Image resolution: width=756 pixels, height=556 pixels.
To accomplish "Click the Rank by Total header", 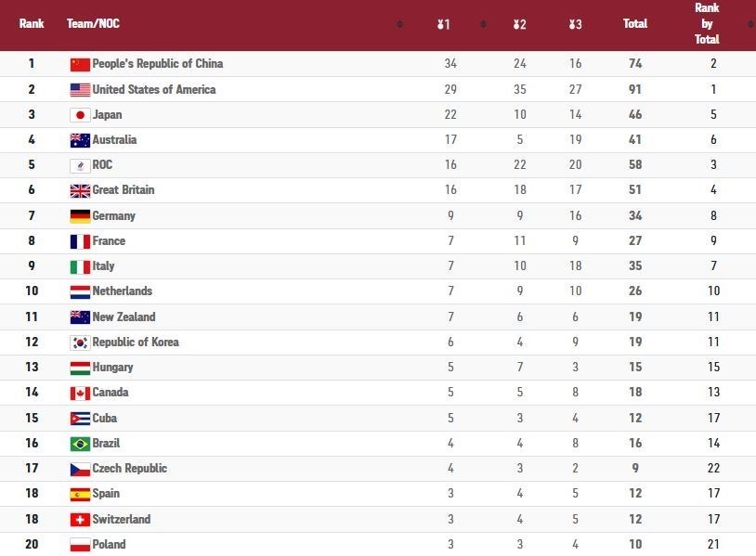I will tap(707, 24).
